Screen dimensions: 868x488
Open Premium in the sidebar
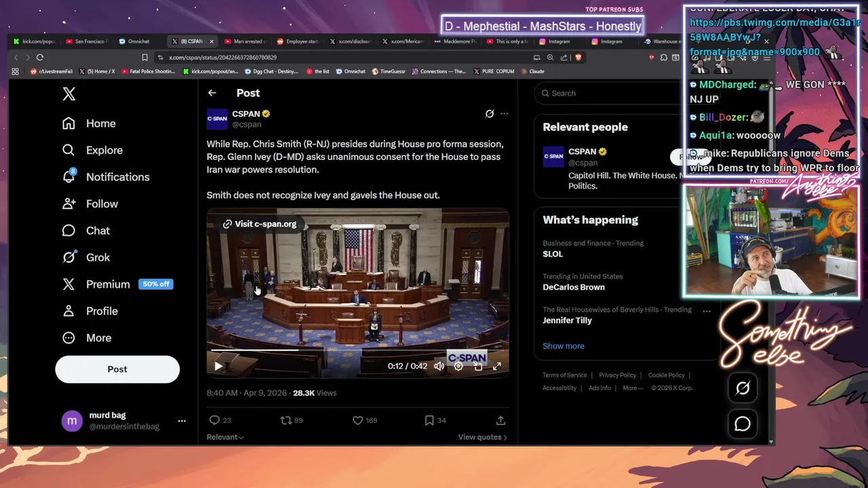(x=117, y=284)
